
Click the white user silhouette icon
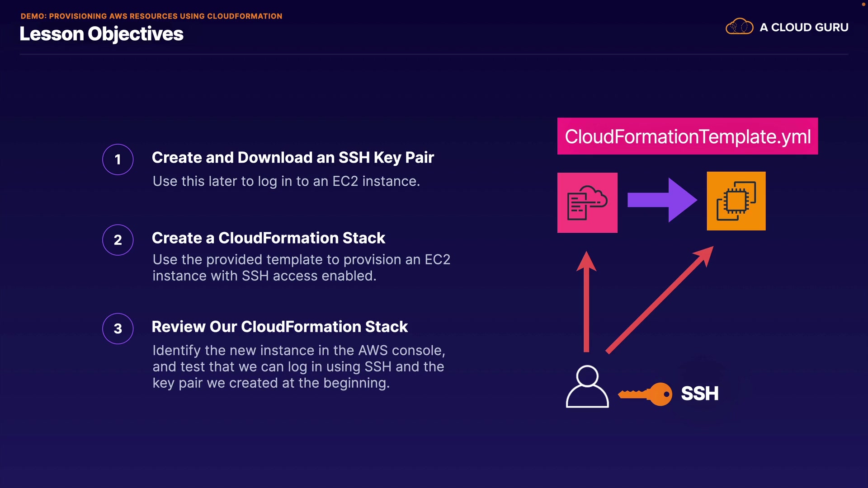(x=587, y=387)
